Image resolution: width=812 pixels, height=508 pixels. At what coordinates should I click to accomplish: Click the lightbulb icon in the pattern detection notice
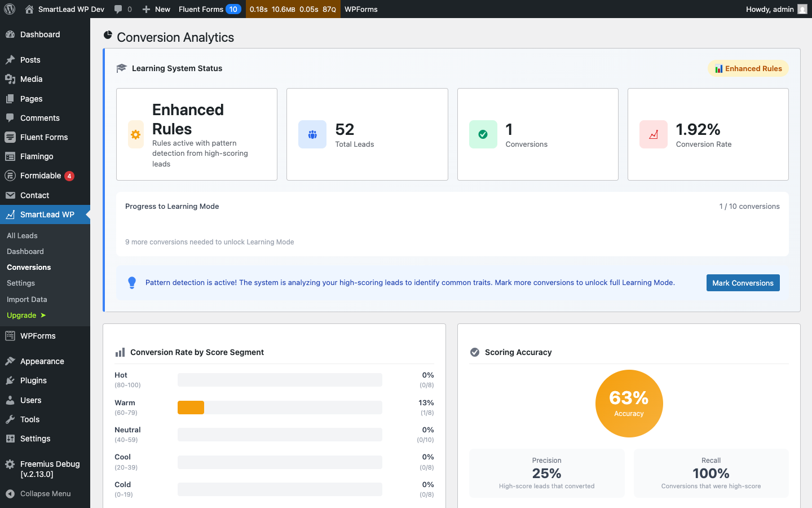132,282
